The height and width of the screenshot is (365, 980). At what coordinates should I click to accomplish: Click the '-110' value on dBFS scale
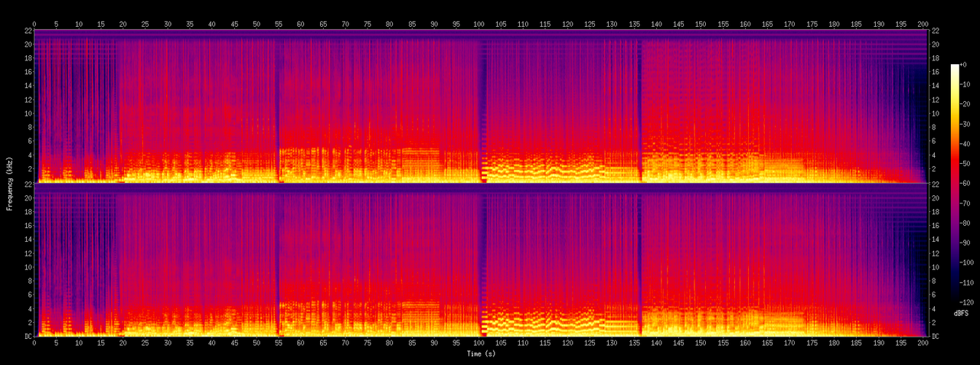tap(966, 284)
